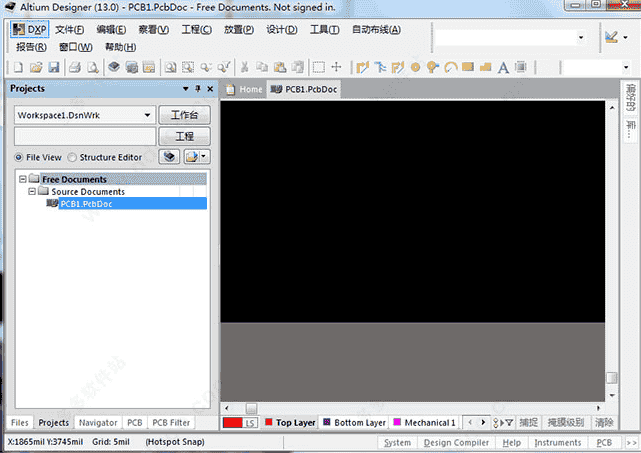Click the open file folder icon
The width and height of the screenshot is (641, 453).
(x=36, y=67)
